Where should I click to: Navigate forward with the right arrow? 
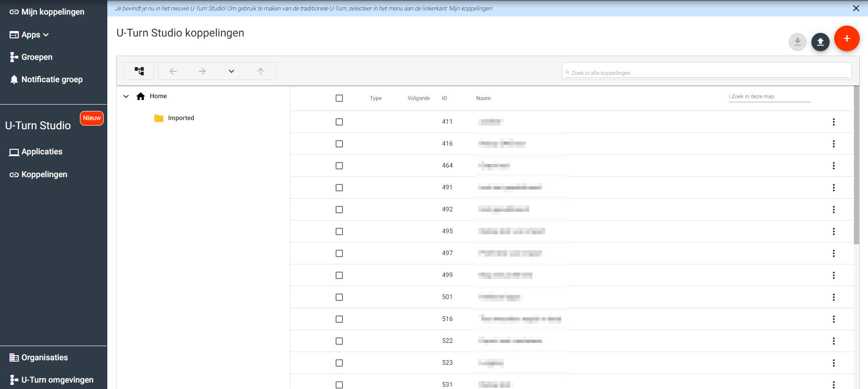coord(202,71)
